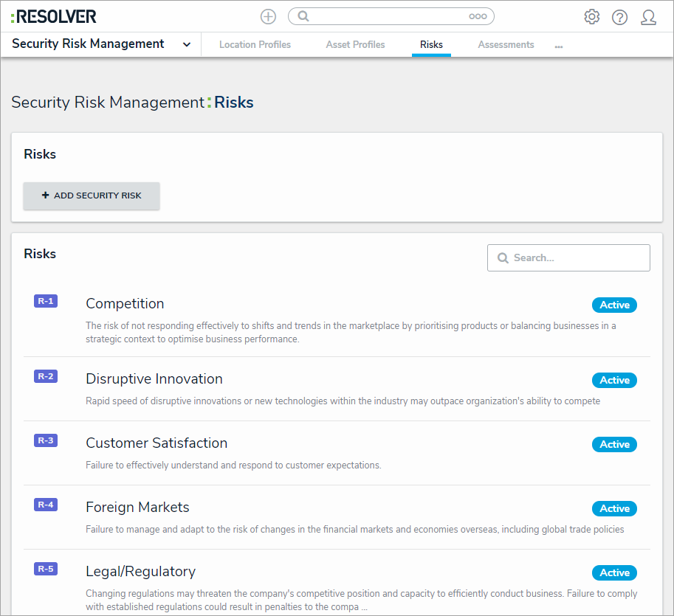Click the Resolver logo
This screenshot has height=616, width=674.
point(54,17)
